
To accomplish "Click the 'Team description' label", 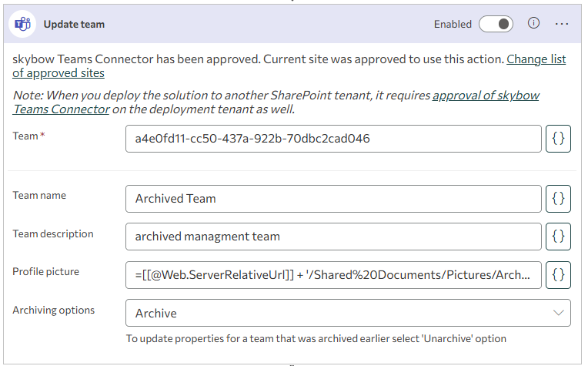I will pyautogui.click(x=53, y=234).
